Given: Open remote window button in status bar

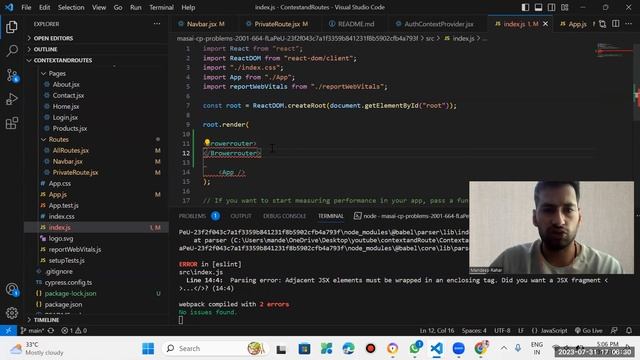Looking at the screenshot, I should point(8,330).
